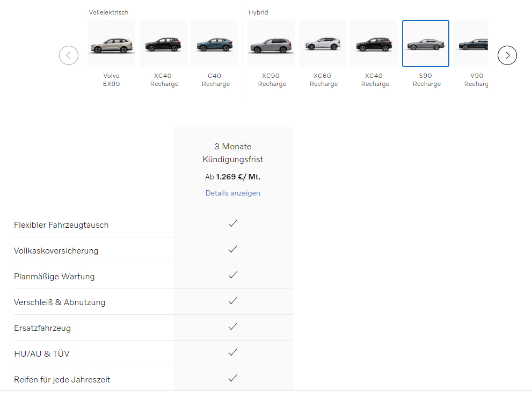This screenshot has height=405, width=532.
Task: Click the Vollelektrisch category heading
Action: (108, 12)
